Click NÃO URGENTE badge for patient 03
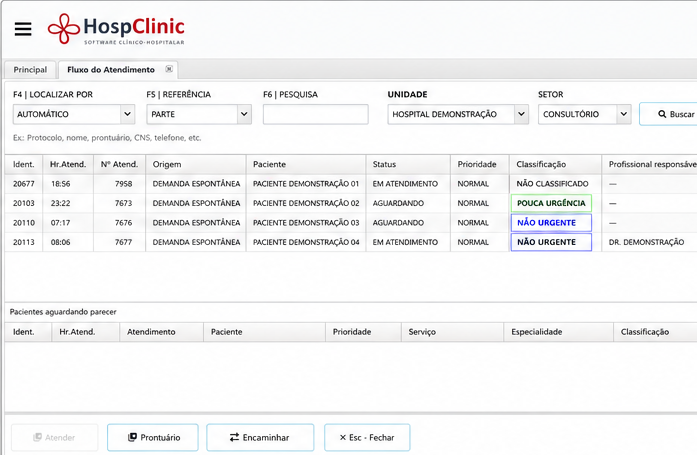Viewport: 697px width, 455px height. pos(551,223)
